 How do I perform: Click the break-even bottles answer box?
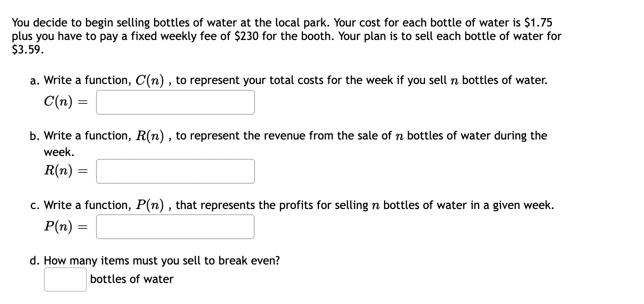click(x=65, y=279)
